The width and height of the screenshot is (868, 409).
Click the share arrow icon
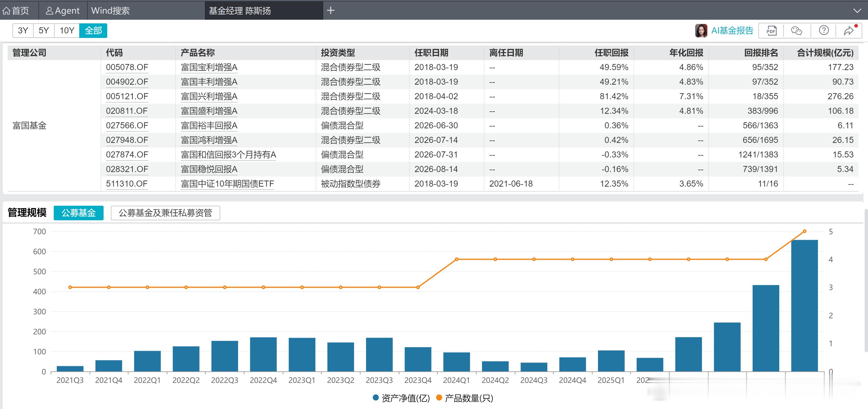849,31
